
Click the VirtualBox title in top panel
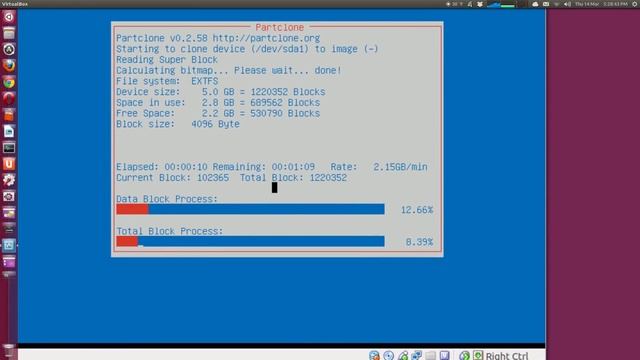15,4
